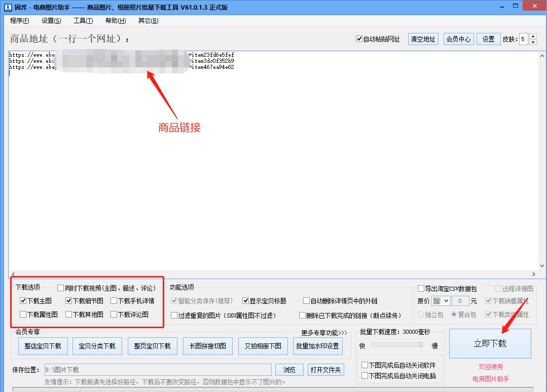Click 又拍相册下图 button
547x392 pixels.
tap(263, 346)
